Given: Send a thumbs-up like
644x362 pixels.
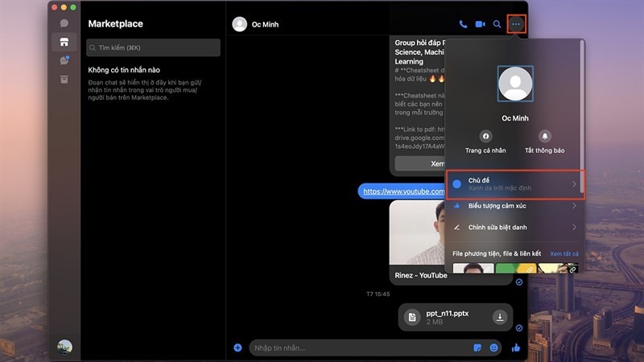Looking at the screenshot, I should point(516,348).
